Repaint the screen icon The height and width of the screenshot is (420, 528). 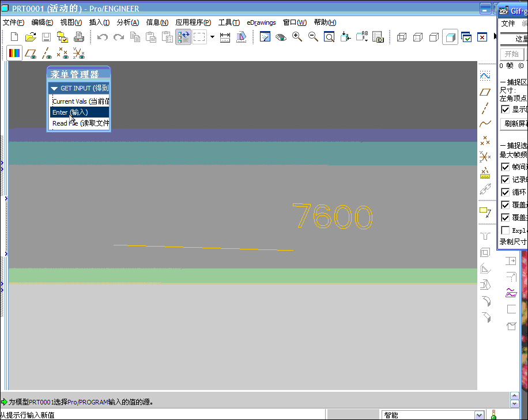pyautogui.click(x=265, y=37)
